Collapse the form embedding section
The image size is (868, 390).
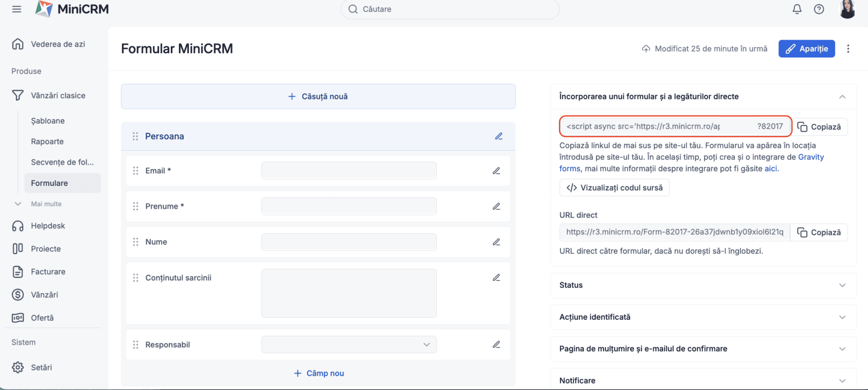click(842, 97)
